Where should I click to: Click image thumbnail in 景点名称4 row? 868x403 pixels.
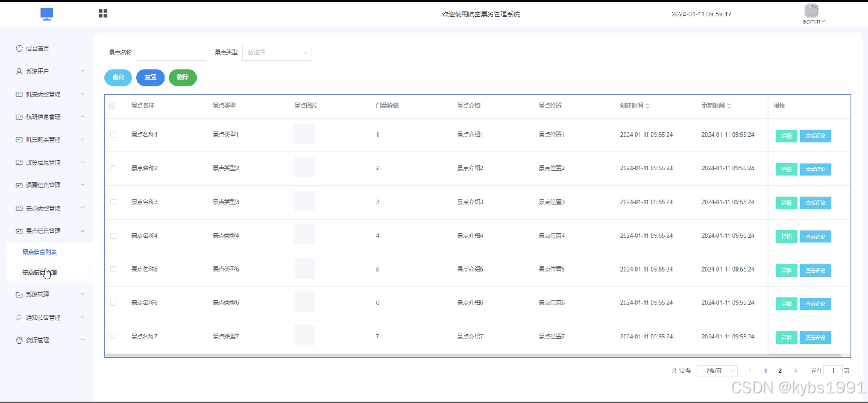click(x=304, y=235)
